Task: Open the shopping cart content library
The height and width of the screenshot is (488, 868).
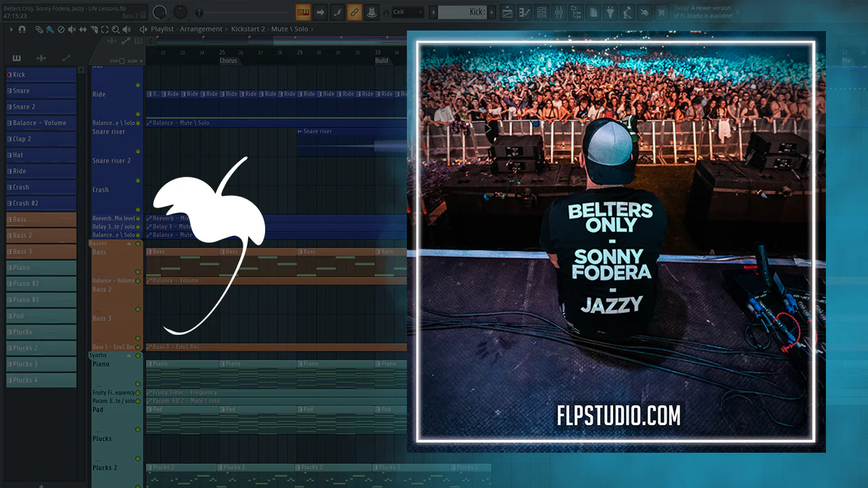Action: 661,12
